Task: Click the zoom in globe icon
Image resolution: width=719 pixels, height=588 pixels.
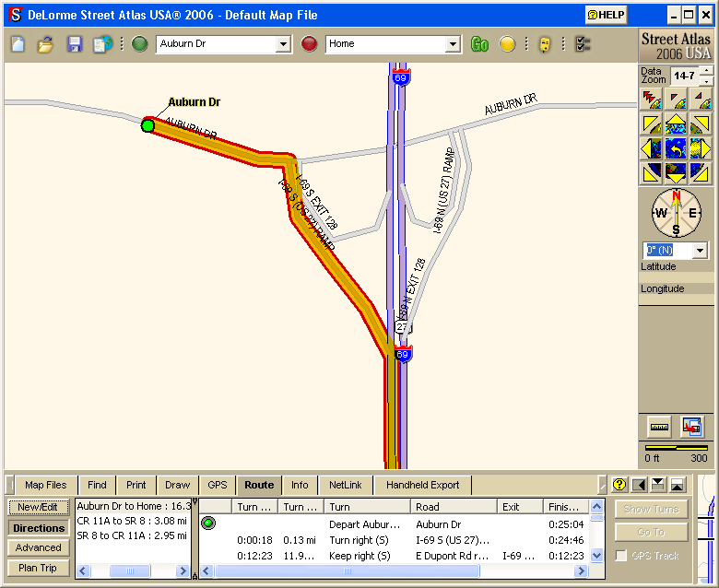Action: pyautogui.click(x=701, y=100)
